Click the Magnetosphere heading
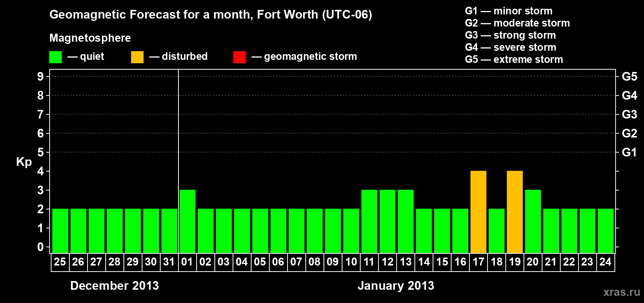This screenshot has height=303, width=644. coord(90,38)
